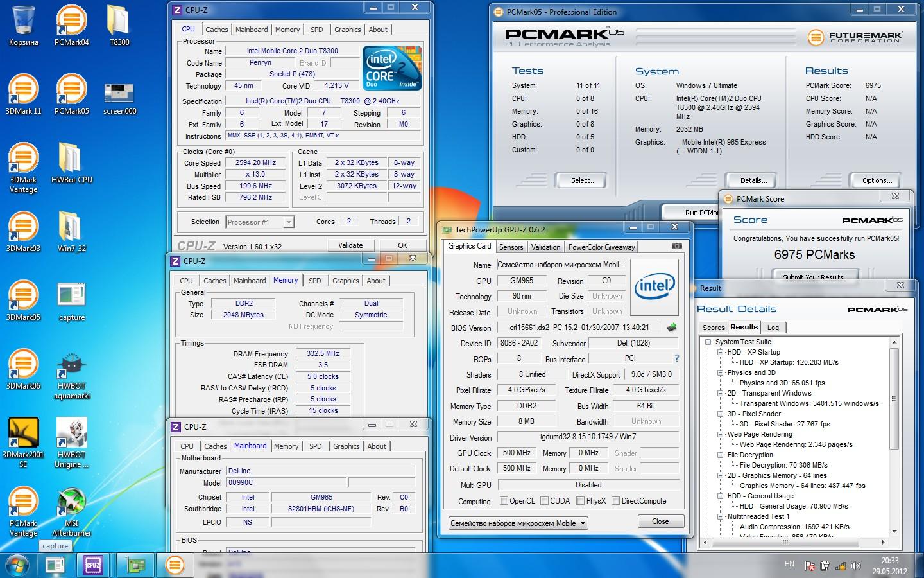Click the Result Details scroll down arrow

(x=894, y=532)
